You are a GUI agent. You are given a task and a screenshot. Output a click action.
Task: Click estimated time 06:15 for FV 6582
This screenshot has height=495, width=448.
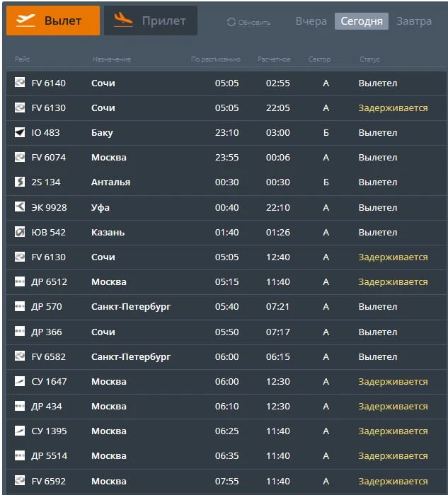tap(277, 356)
